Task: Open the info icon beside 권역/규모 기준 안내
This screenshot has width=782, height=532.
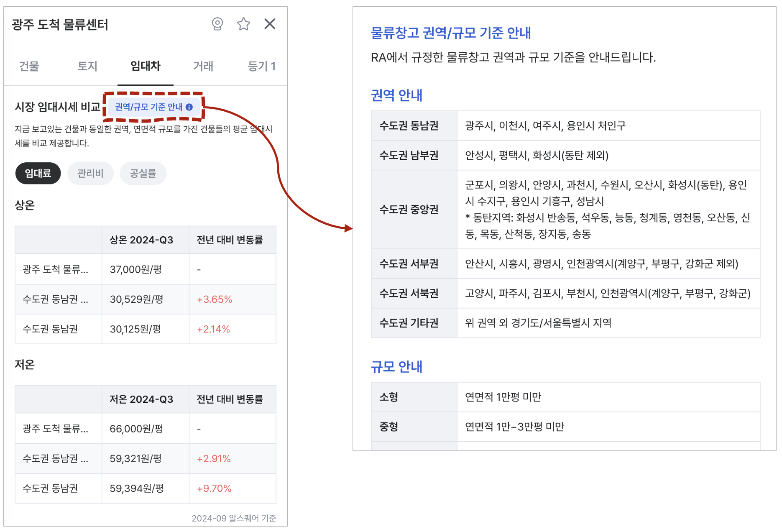Action: coord(189,107)
